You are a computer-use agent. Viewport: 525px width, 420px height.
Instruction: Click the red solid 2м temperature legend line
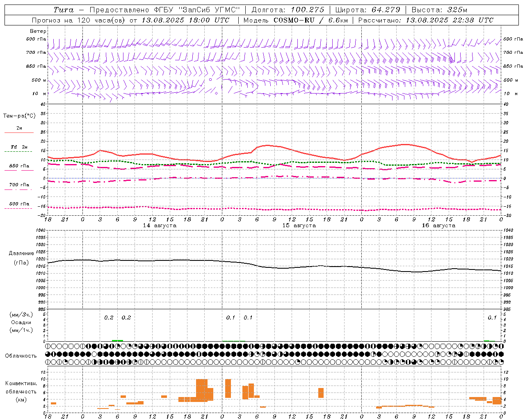click(19, 133)
